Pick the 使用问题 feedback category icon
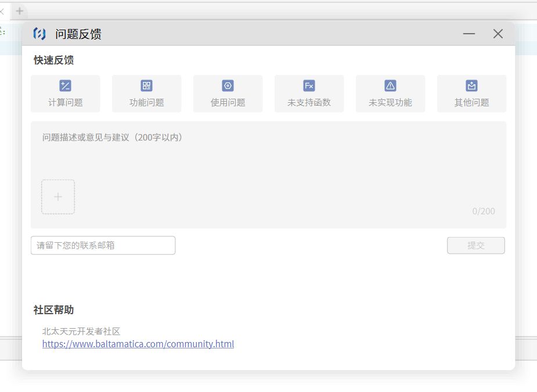The width and height of the screenshot is (537, 392). point(228,86)
